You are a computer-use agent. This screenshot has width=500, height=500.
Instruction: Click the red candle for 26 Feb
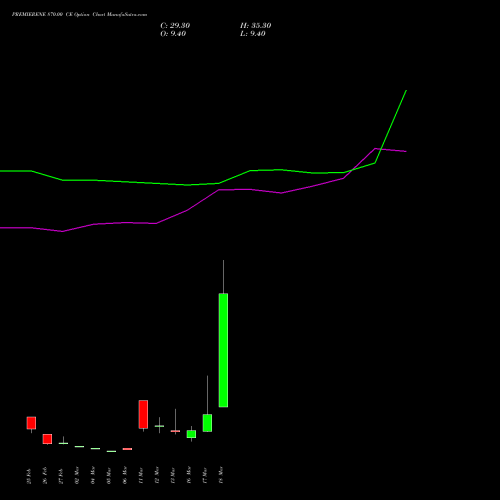[47, 439]
